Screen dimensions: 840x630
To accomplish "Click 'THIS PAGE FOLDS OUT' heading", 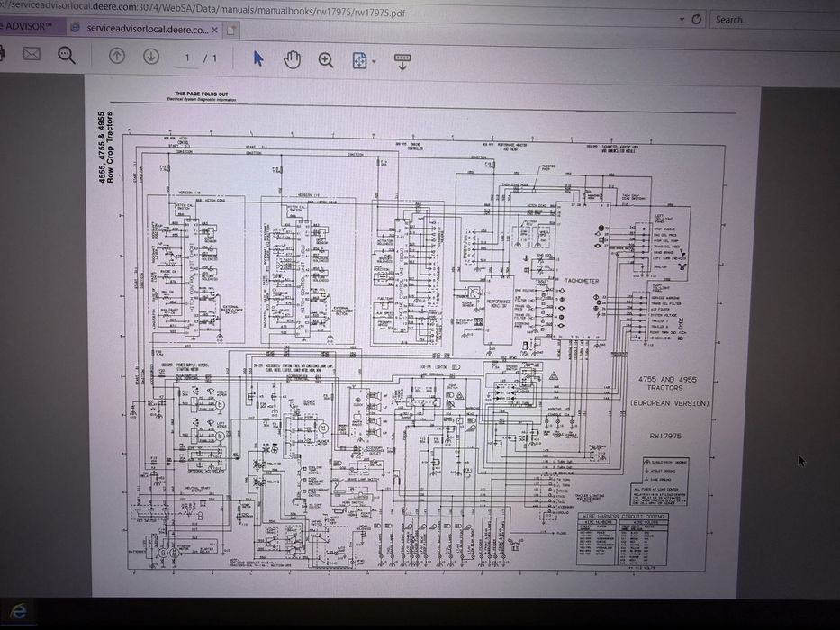I will (x=201, y=94).
